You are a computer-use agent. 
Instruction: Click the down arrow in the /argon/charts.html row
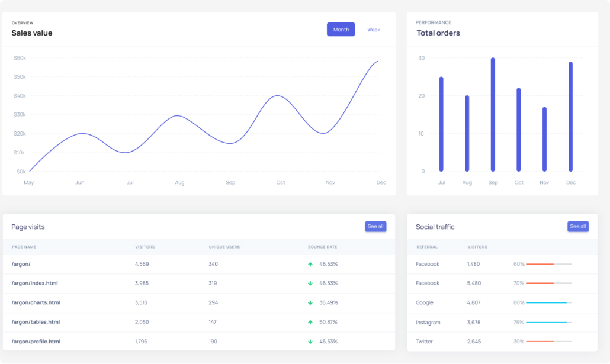[x=310, y=303]
